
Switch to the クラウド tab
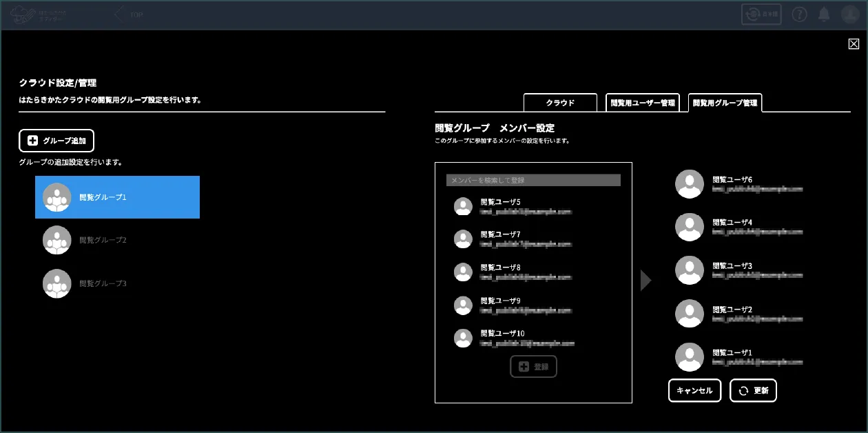[x=560, y=102]
